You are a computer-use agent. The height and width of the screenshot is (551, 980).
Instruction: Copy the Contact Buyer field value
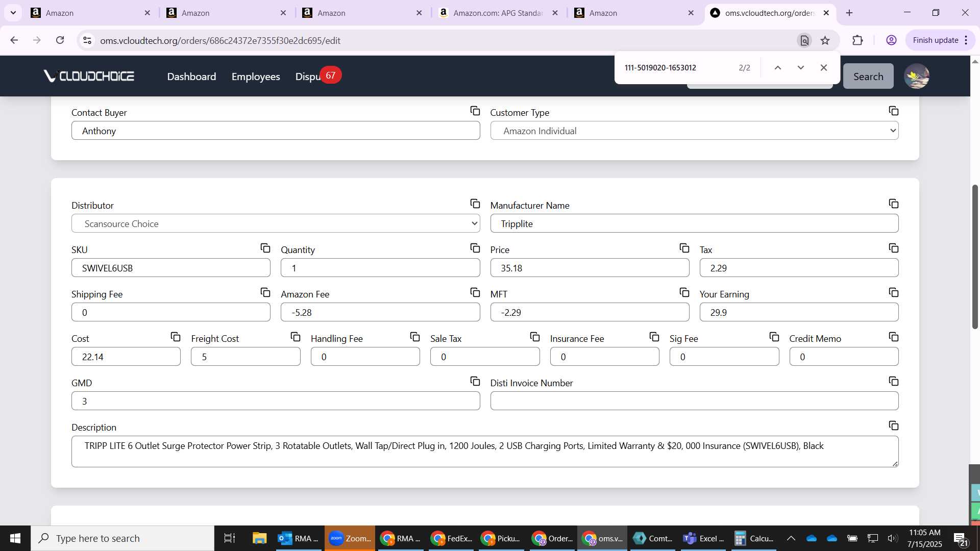pos(475,111)
